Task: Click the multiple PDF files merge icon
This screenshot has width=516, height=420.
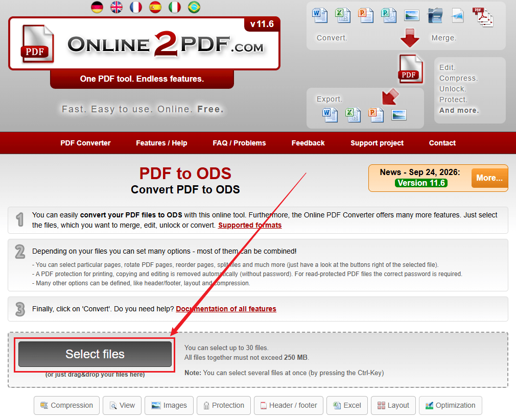Action: [483, 17]
